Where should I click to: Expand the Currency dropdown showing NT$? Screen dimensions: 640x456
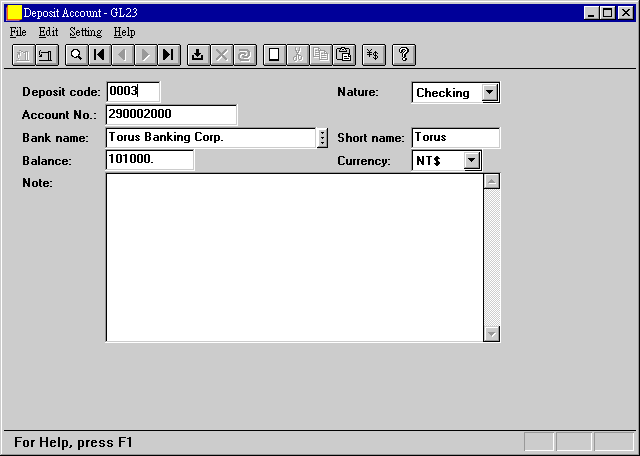(472, 160)
